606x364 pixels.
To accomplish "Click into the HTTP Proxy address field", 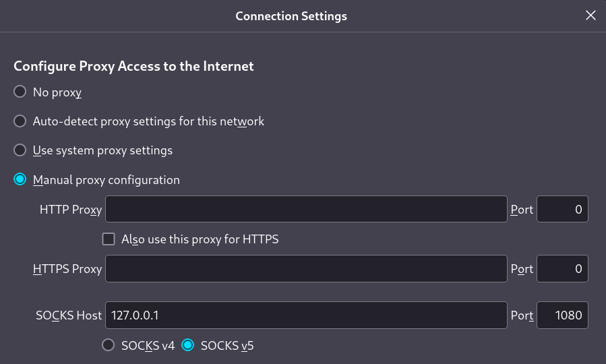I will pos(306,209).
